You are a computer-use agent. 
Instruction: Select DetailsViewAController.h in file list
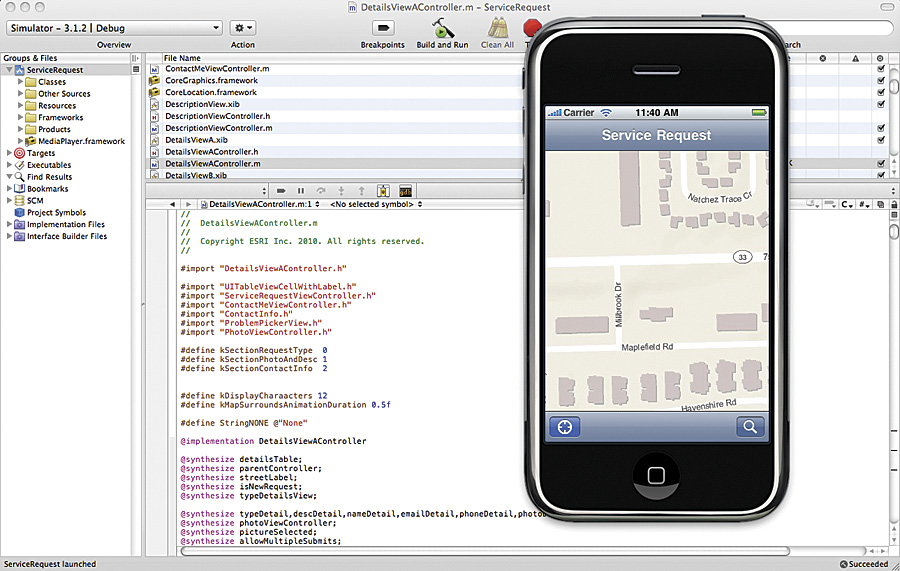point(212,152)
